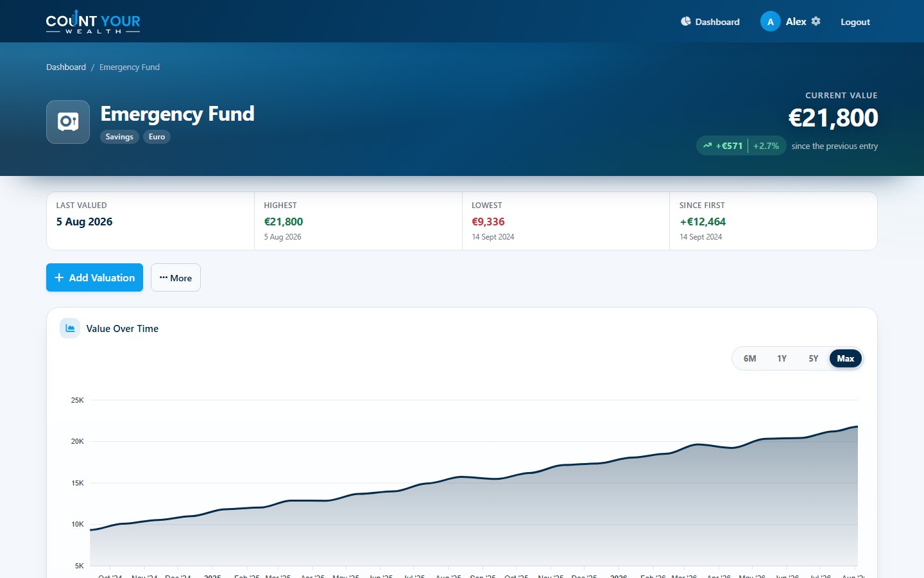Click the Dashboard pie chart icon in navbar
This screenshot has height=578, width=924.
coord(686,21)
